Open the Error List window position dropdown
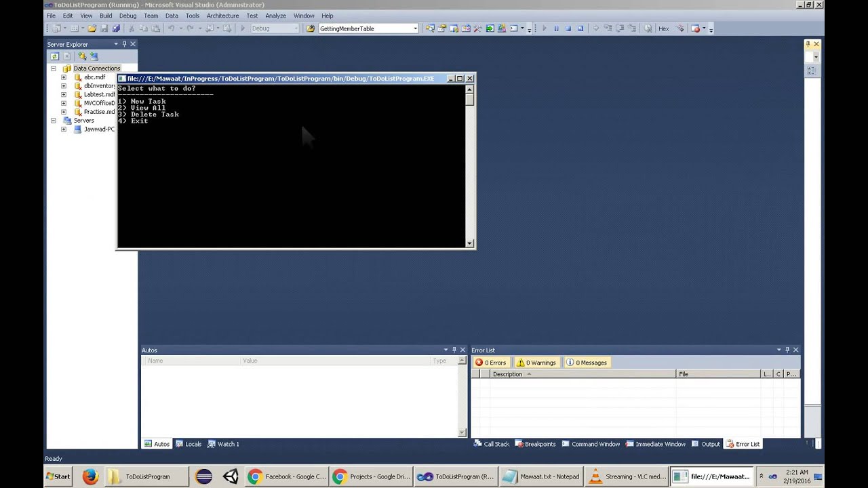Image resolution: width=868 pixels, height=488 pixels. pos(779,350)
